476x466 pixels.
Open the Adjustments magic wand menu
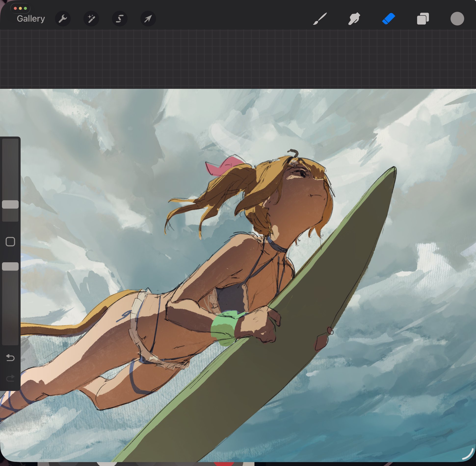tap(91, 19)
